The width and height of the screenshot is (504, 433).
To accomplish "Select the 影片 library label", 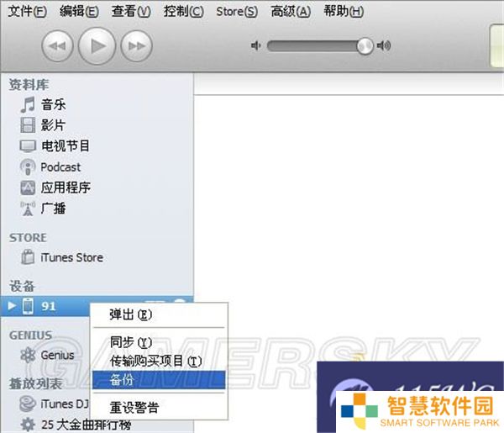I will pyautogui.click(x=54, y=125).
